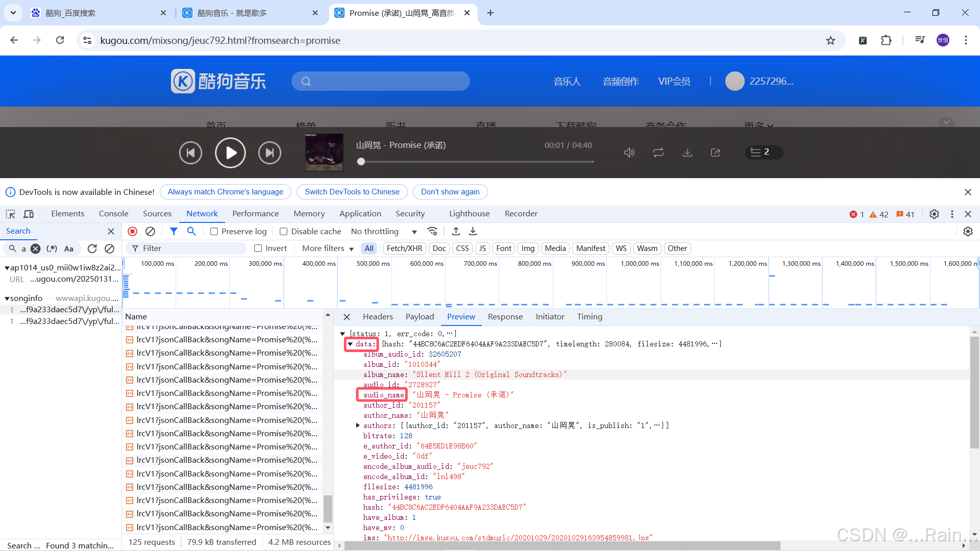Image resolution: width=980 pixels, height=551 pixels.
Task: Click the song progress slider handle
Action: [x=361, y=162]
